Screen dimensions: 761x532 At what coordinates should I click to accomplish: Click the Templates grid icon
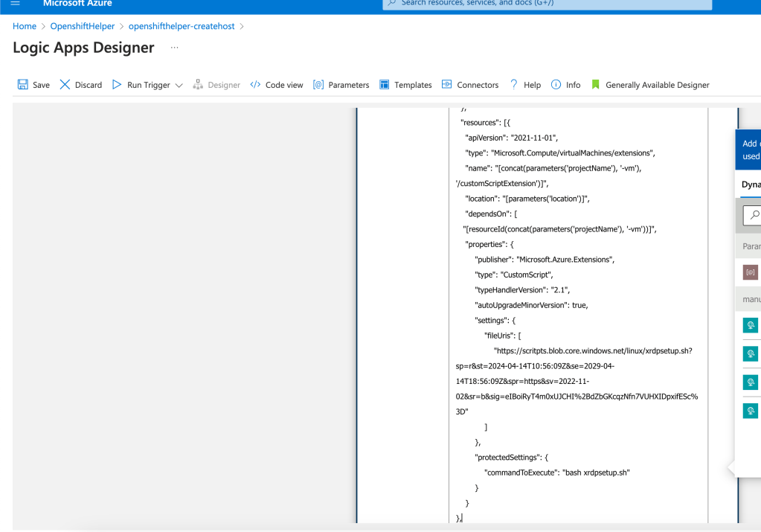[x=384, y=85]
